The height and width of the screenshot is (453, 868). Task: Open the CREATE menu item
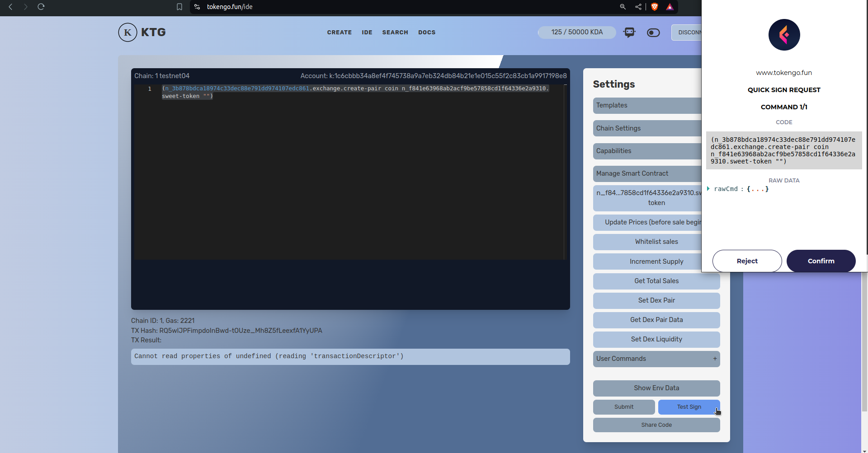click(x=340, y=33)
